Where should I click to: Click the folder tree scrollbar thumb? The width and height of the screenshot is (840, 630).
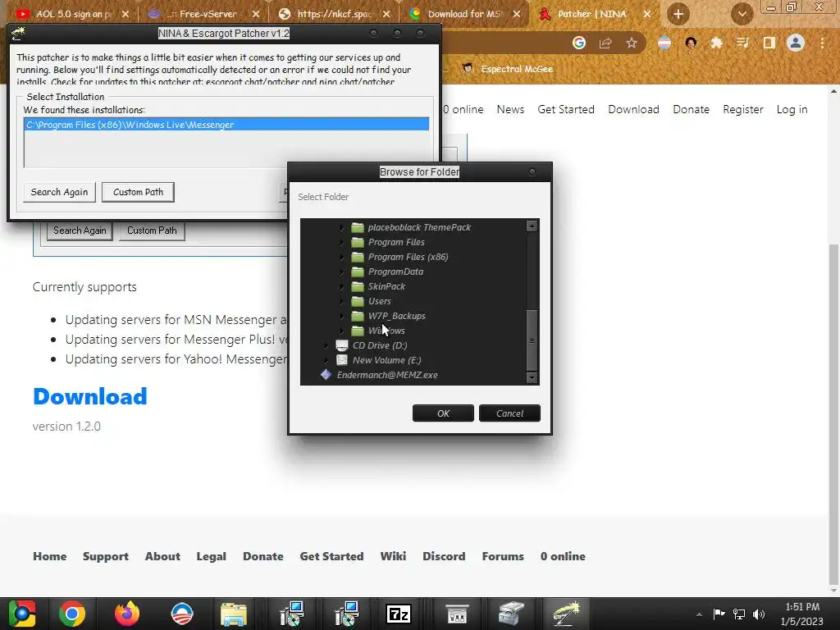(x=532, y=340)
